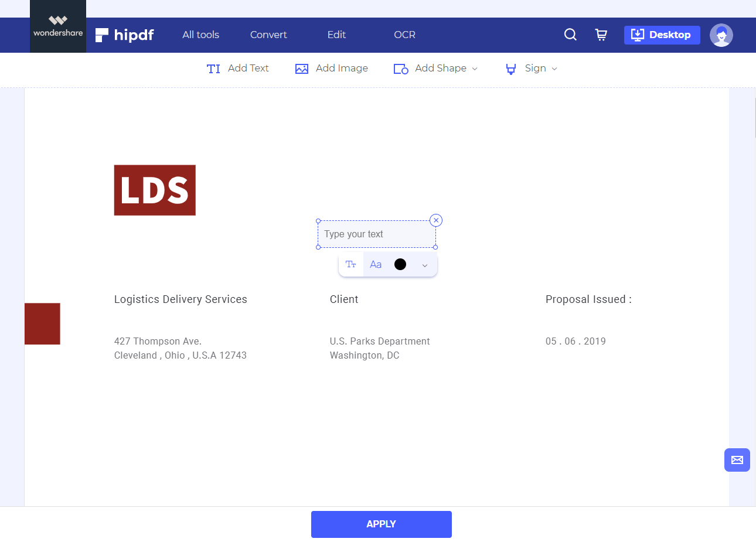Click the Add Text tool
Viewport: 756px width, 542px height.
point(237,69)
